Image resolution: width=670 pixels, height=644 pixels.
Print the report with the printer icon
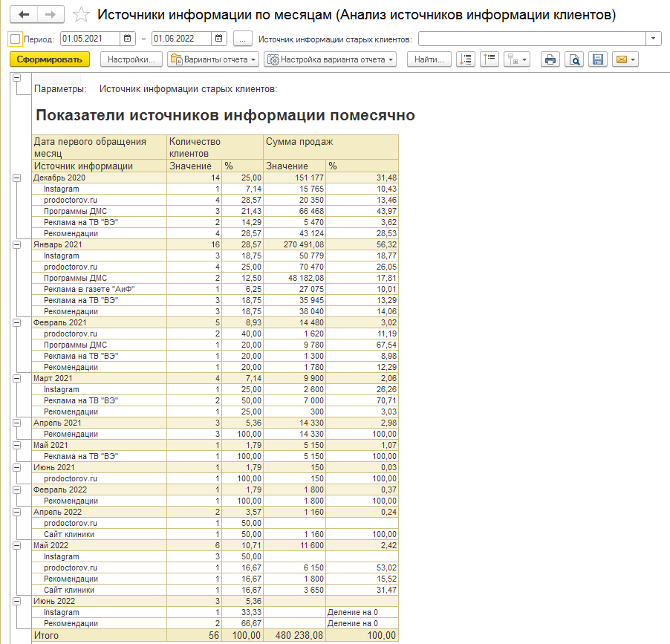[x=550, y=59]
